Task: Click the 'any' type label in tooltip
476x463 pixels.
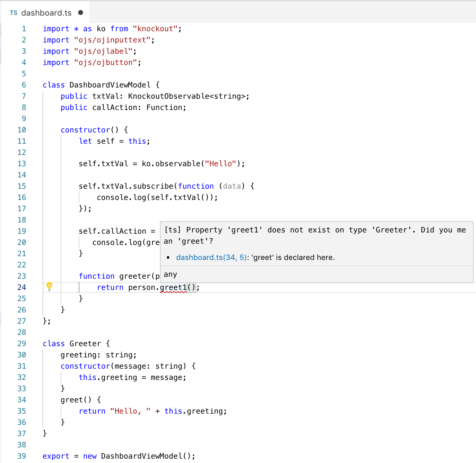Action: coord(170,274)
